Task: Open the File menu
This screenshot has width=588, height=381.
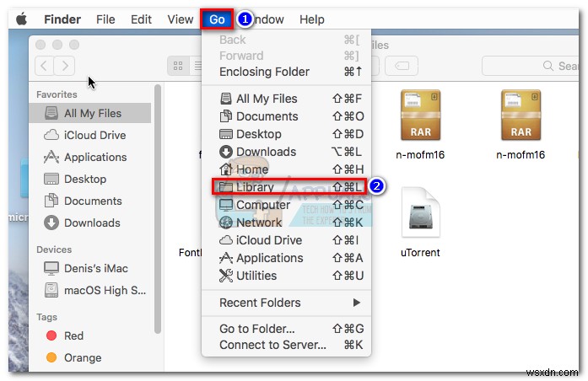Action: click(x=105, y=19)
